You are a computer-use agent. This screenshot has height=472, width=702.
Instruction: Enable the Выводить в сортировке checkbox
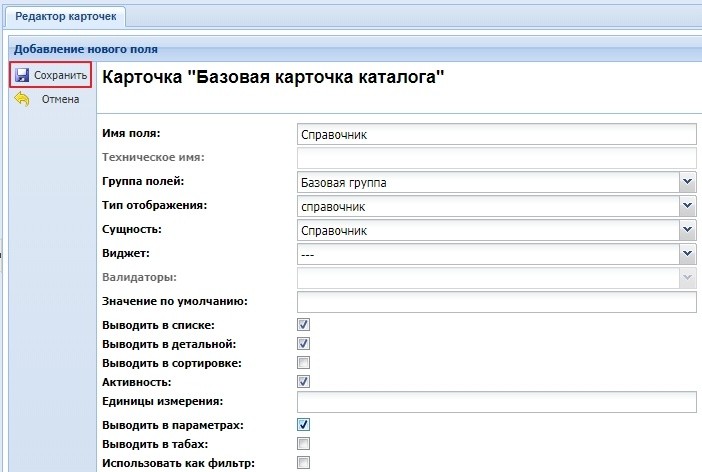[304, 363]
